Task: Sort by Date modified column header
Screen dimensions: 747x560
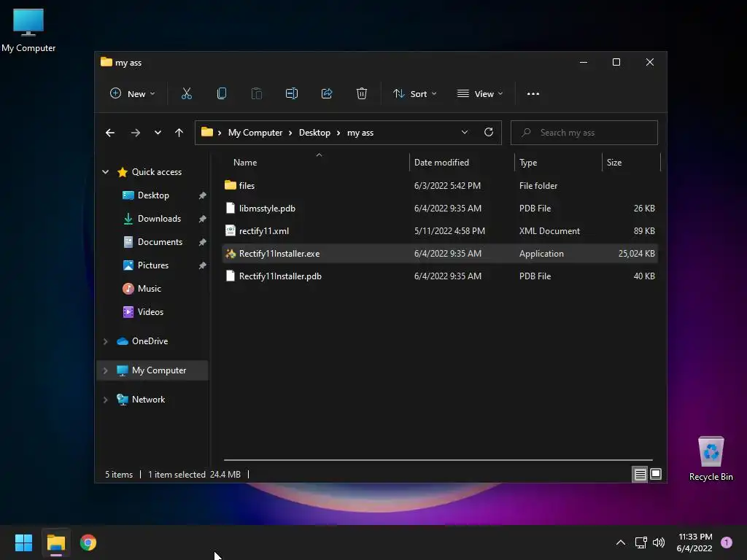Action: click(x=441, y=163)
